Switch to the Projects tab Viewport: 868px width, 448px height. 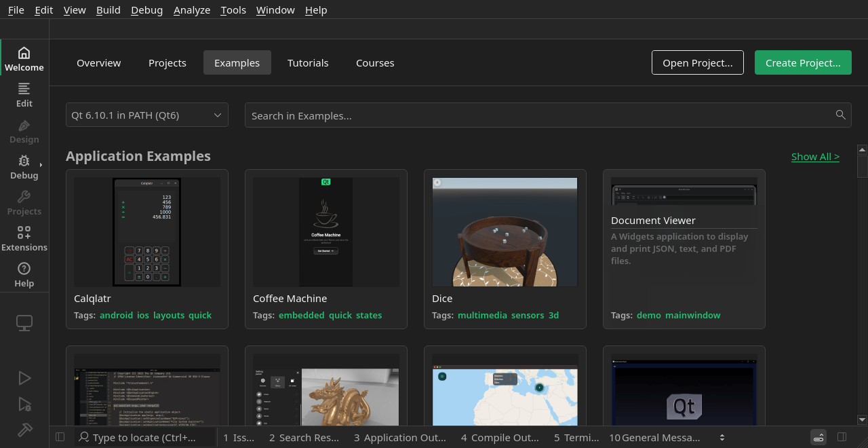pyautogui.click(x=167, y=62)
